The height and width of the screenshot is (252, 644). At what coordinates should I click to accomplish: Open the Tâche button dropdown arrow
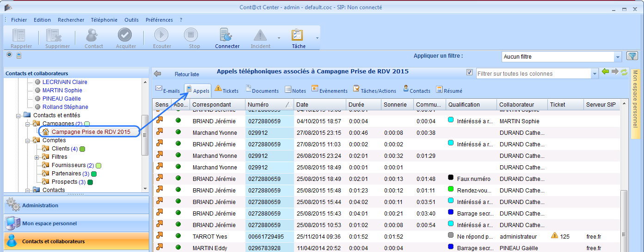317,38
